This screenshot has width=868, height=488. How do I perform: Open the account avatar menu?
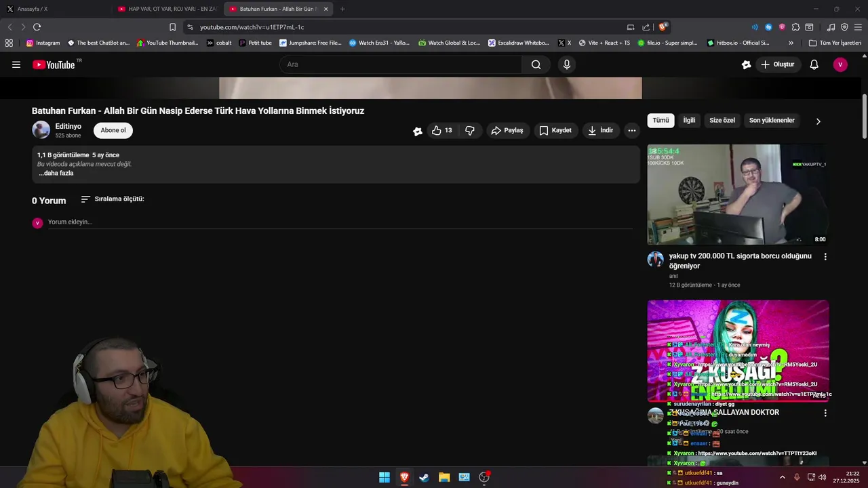tap(840, 64)
